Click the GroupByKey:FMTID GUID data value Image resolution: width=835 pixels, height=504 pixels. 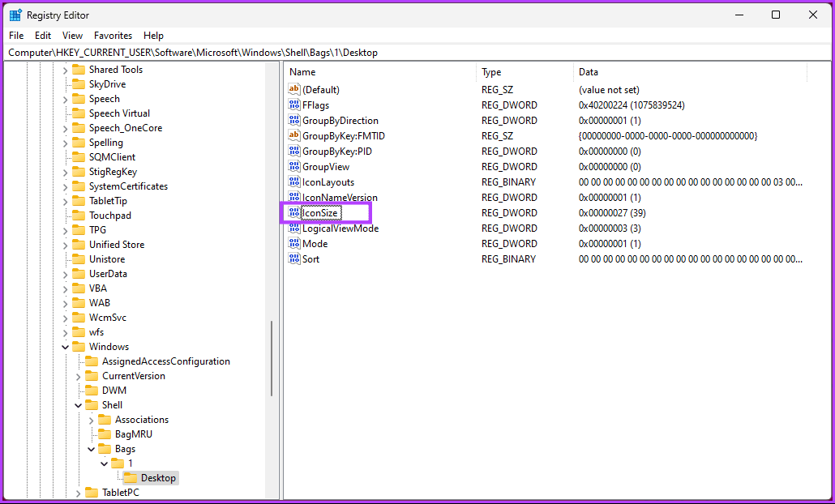pyautogui.click(x=668, y=135)
